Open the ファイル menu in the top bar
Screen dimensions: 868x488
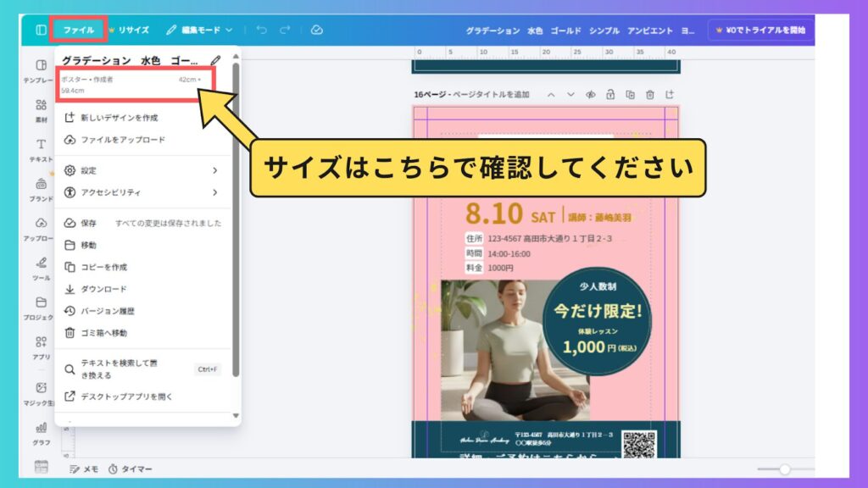coord(78,30)
